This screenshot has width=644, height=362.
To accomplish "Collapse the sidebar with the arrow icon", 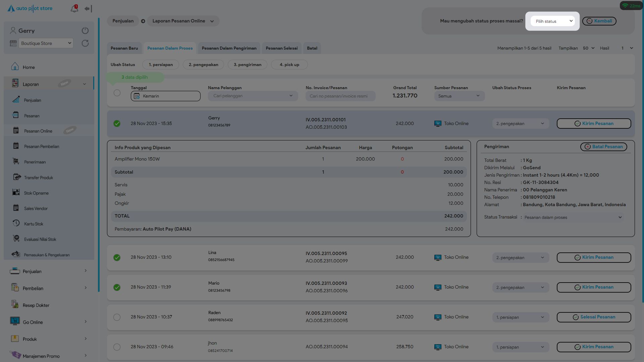I will point(88,9).
